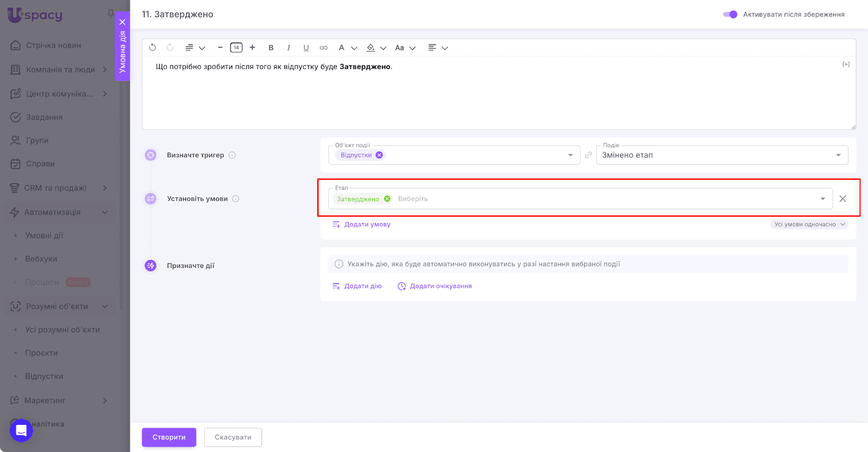Expand the Усі умови одночасно selector
Viewport: 868px width, 452px height.
[x=808, y=225]
